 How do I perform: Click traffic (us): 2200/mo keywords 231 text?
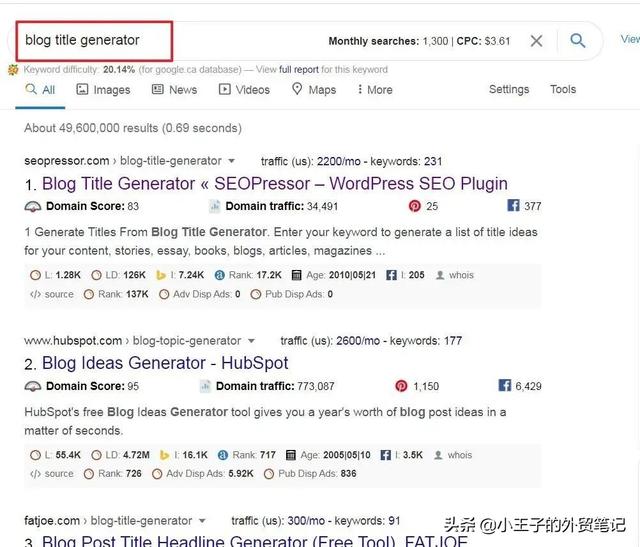tap(351, 161)
